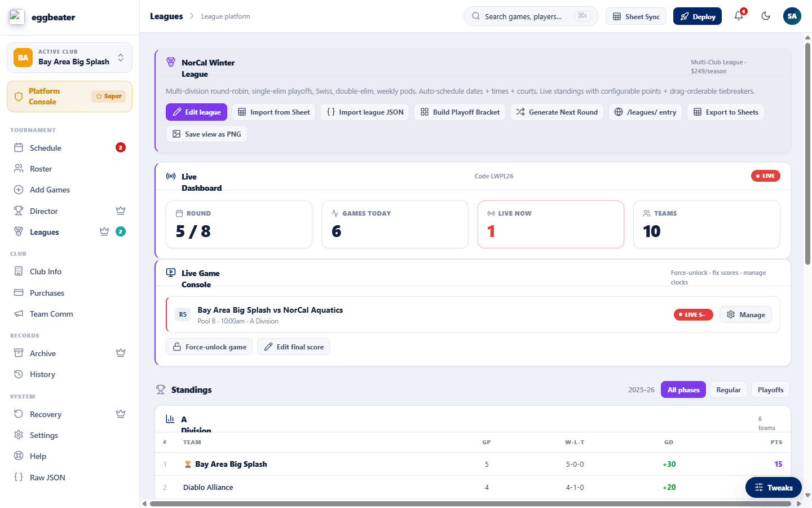Open Schedule in sidebar
This screenshot has height=508, width=812.
point(69,148)
